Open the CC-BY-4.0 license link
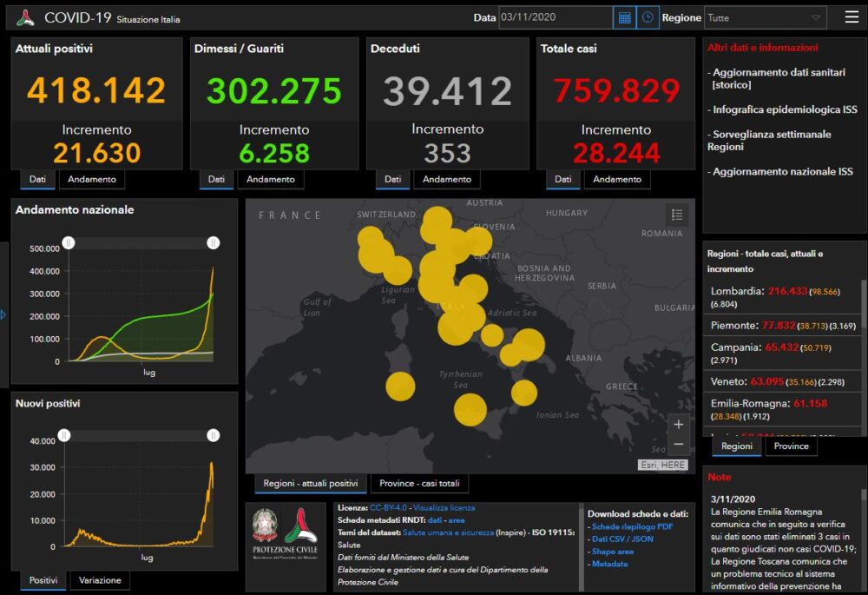 coord(388,508)
